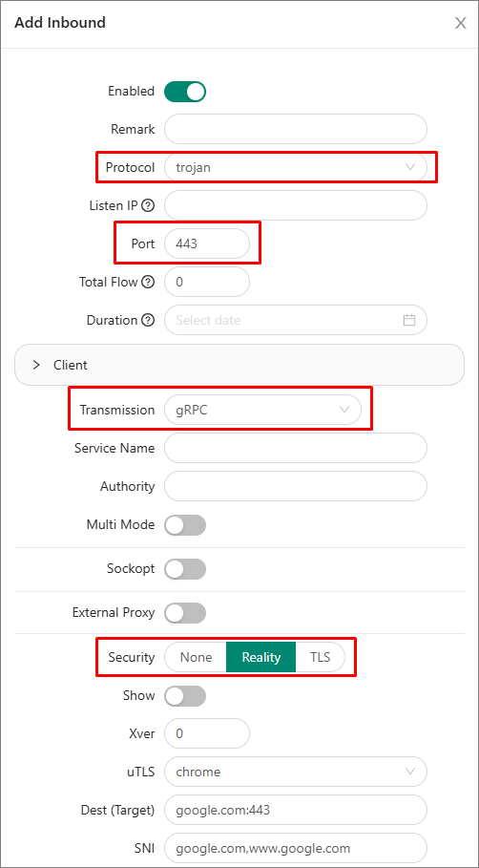Close the Add Inbound dialog

(460, 23)
